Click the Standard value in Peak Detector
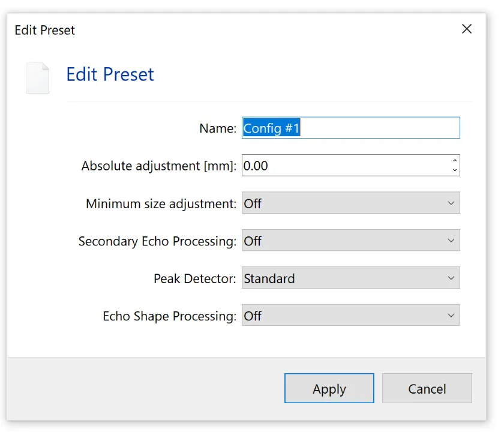 [269, 278]
